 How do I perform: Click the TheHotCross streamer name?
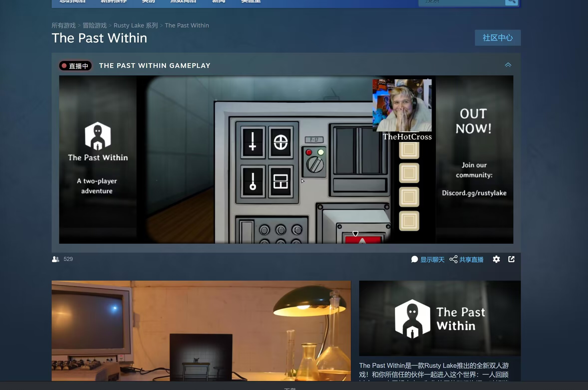point(407,137)
